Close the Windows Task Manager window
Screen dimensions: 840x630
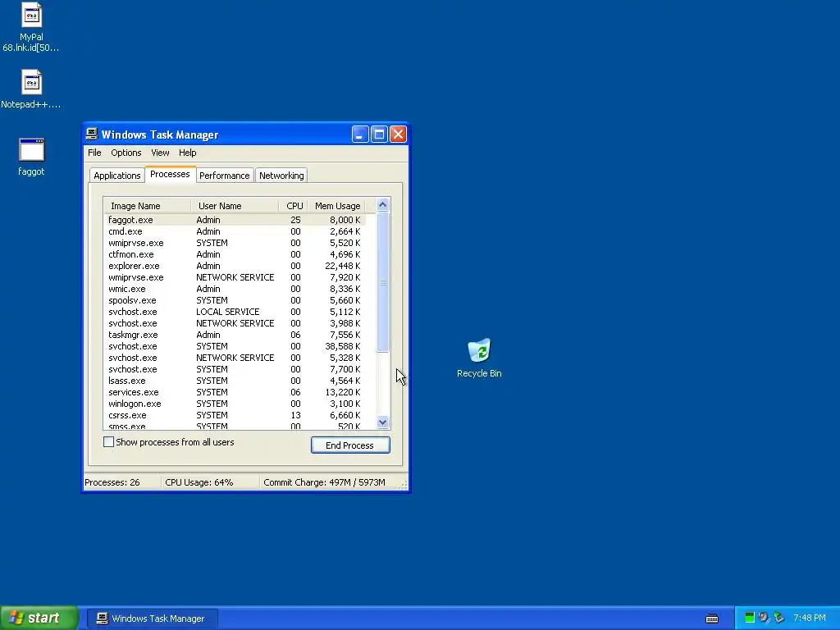click(x=398, y=135)
